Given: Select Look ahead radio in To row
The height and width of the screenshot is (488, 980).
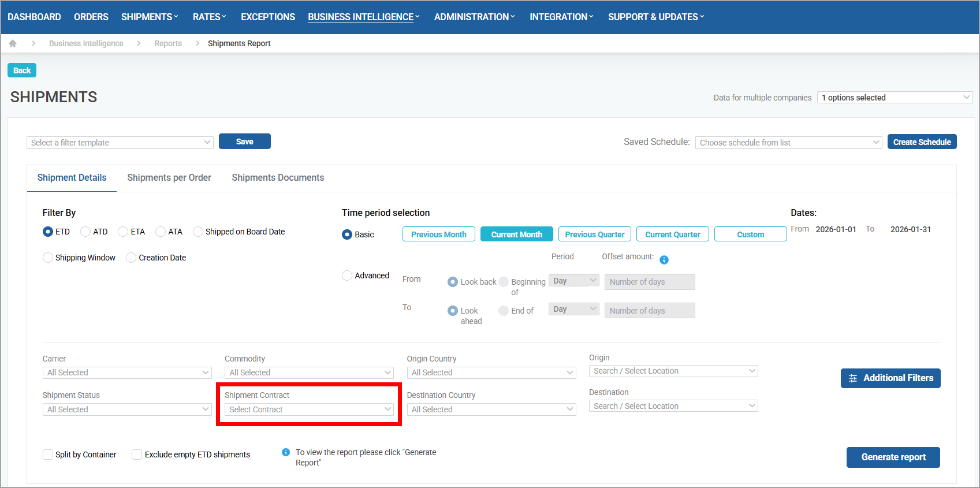Looking at the screenshot, I should pos(453,311).
